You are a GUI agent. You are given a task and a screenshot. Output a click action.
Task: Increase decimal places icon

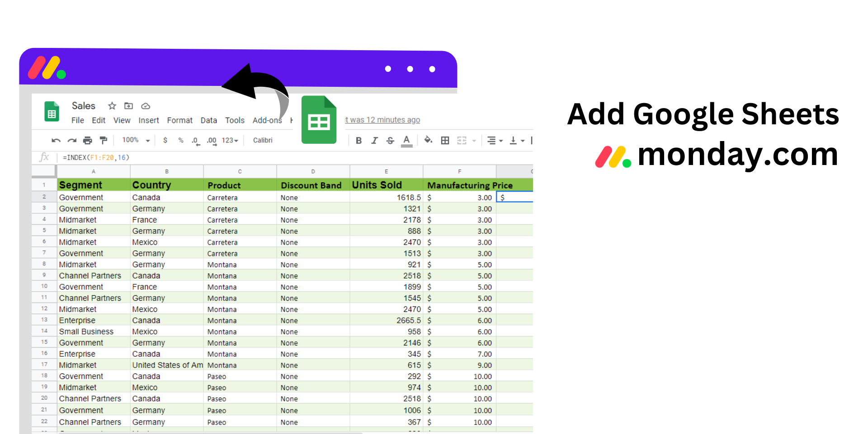tap(212, 141)
